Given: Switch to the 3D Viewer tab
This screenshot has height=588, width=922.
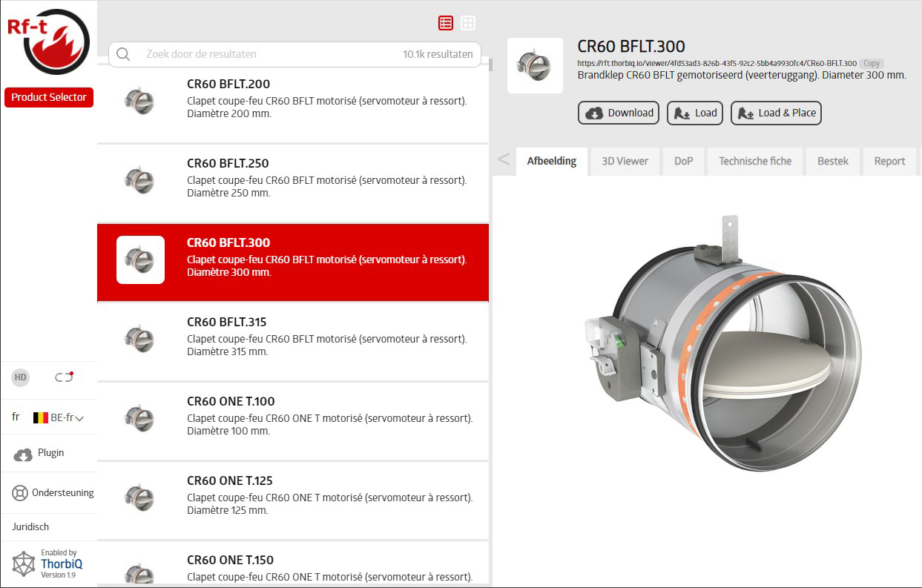Looking at the screenshot, I should pyautogui.click(x=625, y=161).
